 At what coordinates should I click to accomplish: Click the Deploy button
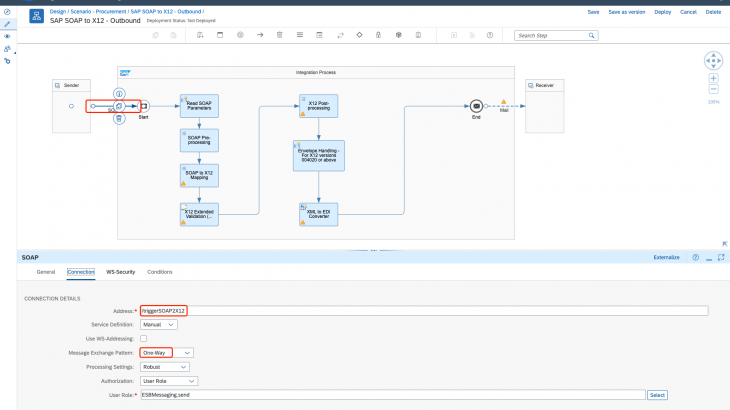click(662, 12)
